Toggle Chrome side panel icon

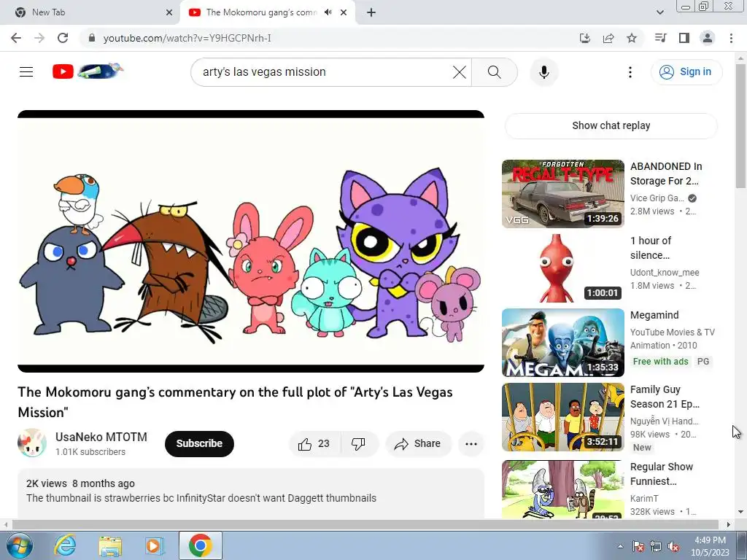coord(684,38)
